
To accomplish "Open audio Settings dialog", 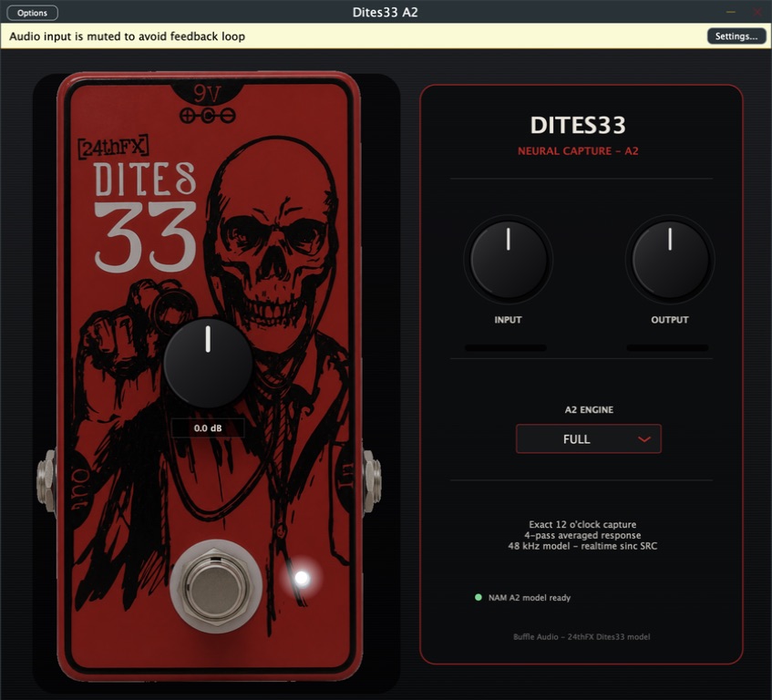I will click(x=736, y=36).
